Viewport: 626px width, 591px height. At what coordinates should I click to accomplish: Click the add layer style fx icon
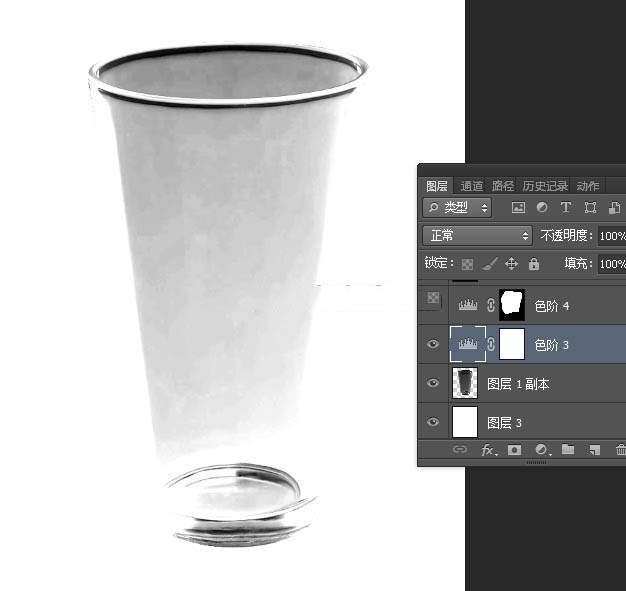[x=488, y=450]
